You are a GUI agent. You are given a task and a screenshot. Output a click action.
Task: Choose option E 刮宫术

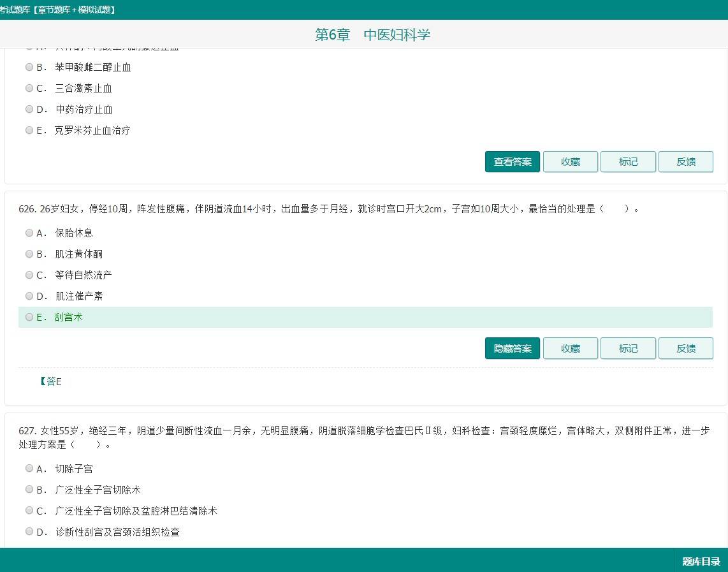coord(29,317)
